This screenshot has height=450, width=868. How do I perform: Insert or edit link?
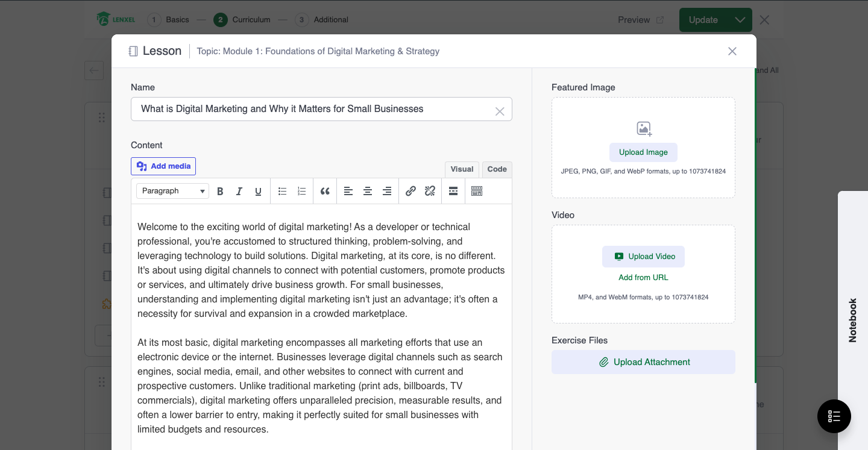(410, 191)
